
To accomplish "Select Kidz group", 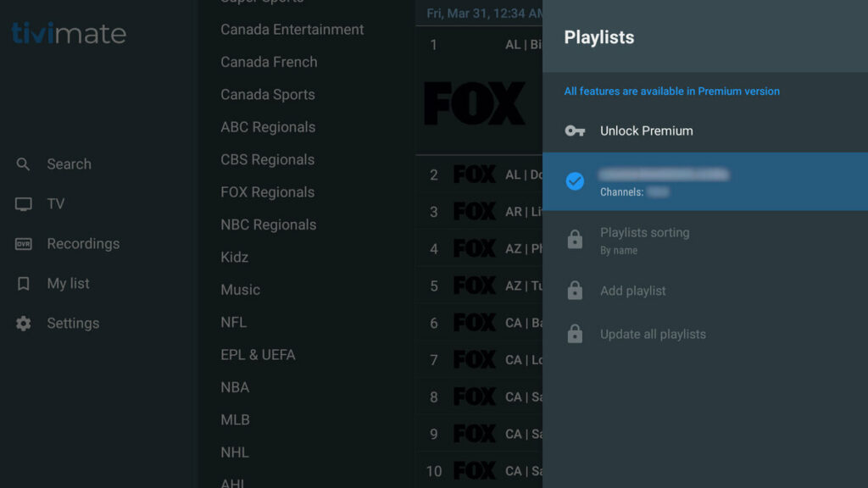I will [235, 258].
